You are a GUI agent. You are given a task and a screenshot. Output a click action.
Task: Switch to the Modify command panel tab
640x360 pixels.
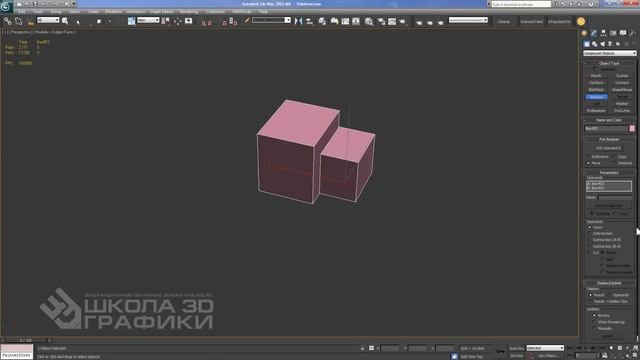tap(593, 33)
